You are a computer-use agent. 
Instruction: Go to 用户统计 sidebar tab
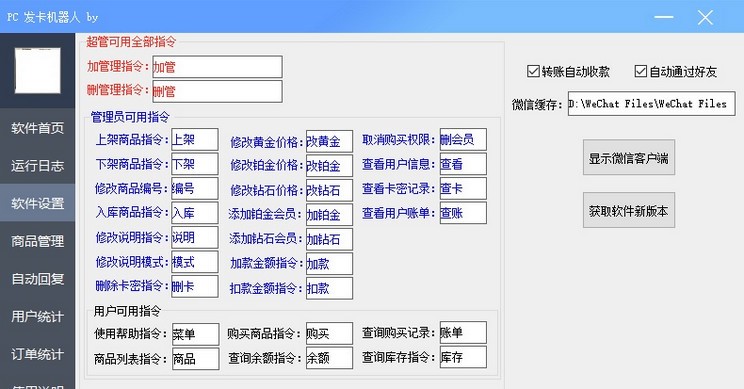click(x=37, y=316)
